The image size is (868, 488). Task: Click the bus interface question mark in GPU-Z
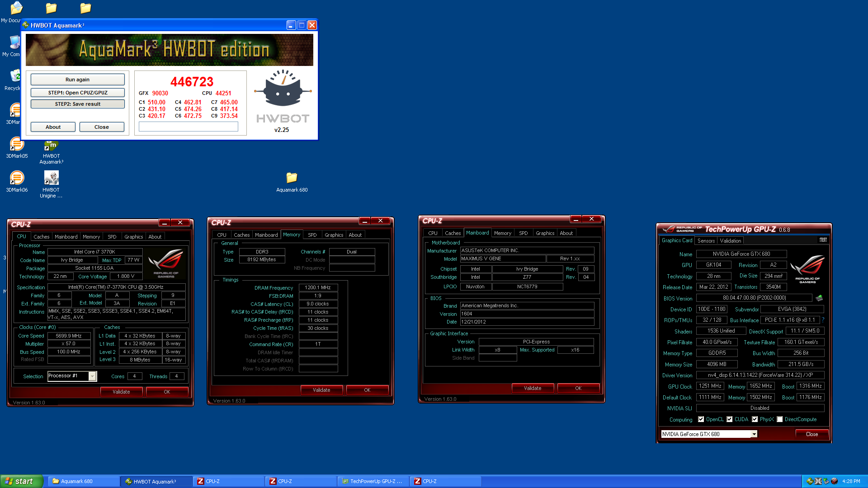823,320
